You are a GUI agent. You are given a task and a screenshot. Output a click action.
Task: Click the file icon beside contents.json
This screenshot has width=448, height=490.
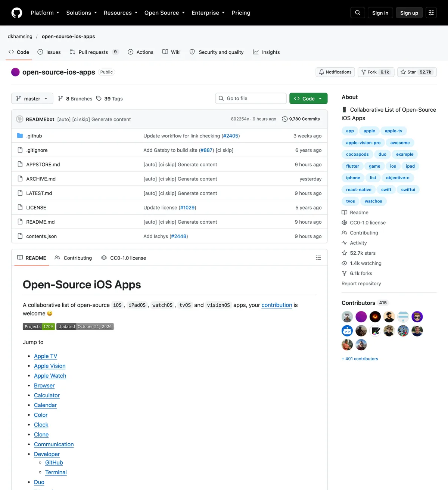[x=20, y=236]
